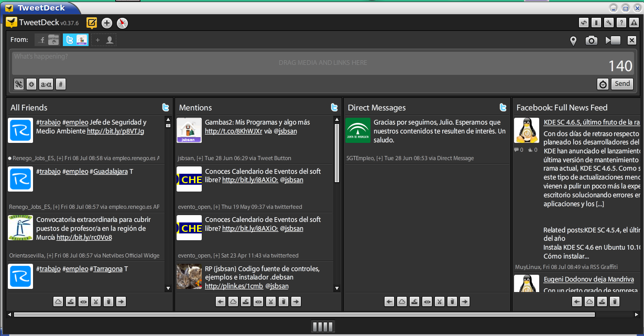Viewport: 644px width, 336px height.
Task: Add a new column with plus icon
Action: (107, 23)
